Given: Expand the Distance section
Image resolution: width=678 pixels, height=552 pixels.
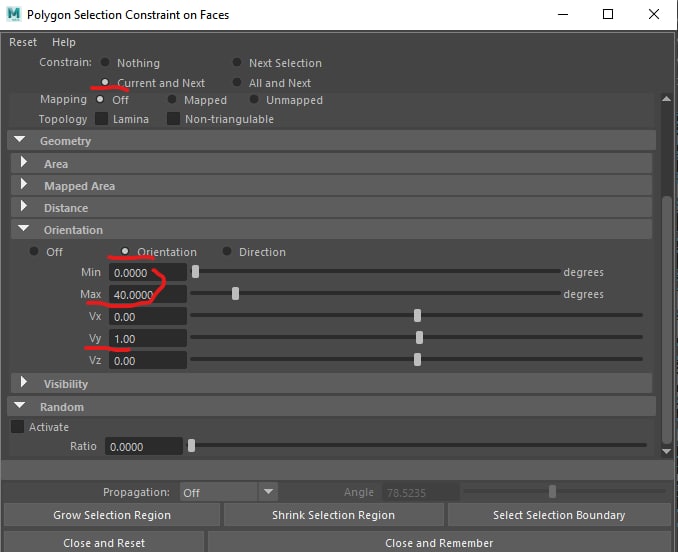Looking at the screenshot, I should coord(24,206).
